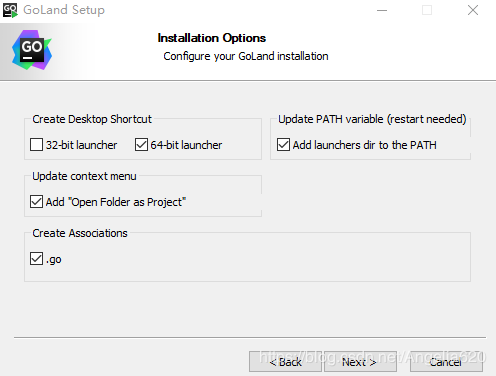Click the GoLand icon in the title bar
The image size is (496, 376).
10,10
